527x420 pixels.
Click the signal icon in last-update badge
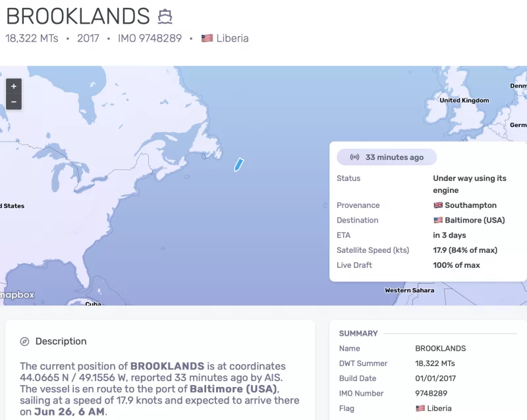click(354, 157)
